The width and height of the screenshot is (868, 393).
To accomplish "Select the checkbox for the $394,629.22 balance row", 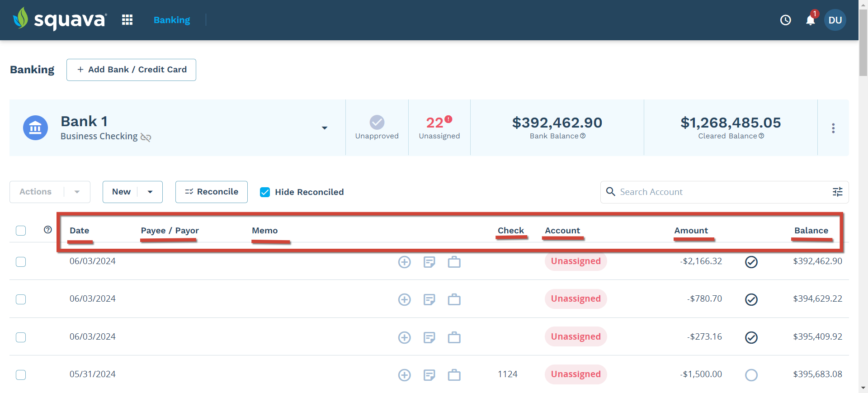I will (21, 299).
